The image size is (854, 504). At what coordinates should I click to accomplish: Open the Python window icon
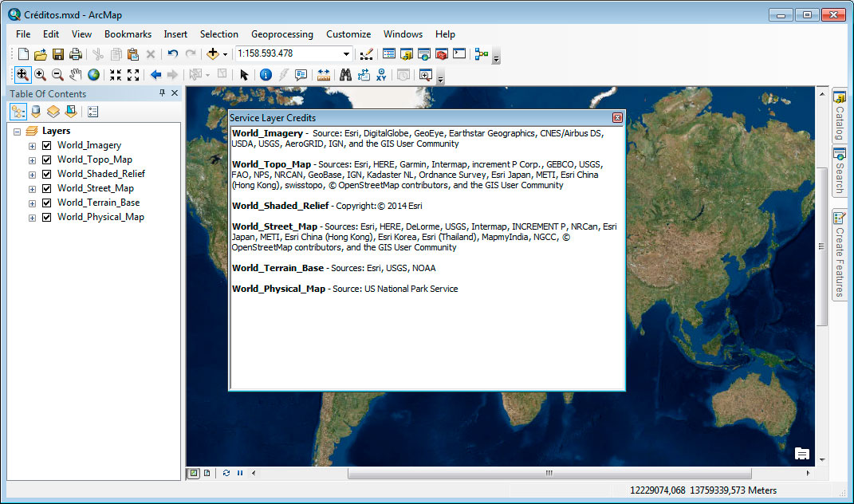459,54
